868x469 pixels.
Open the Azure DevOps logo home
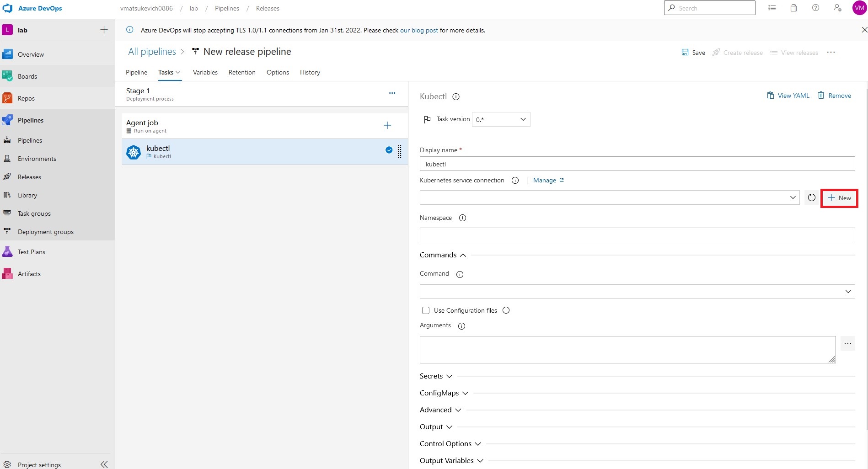click(8, 8)
